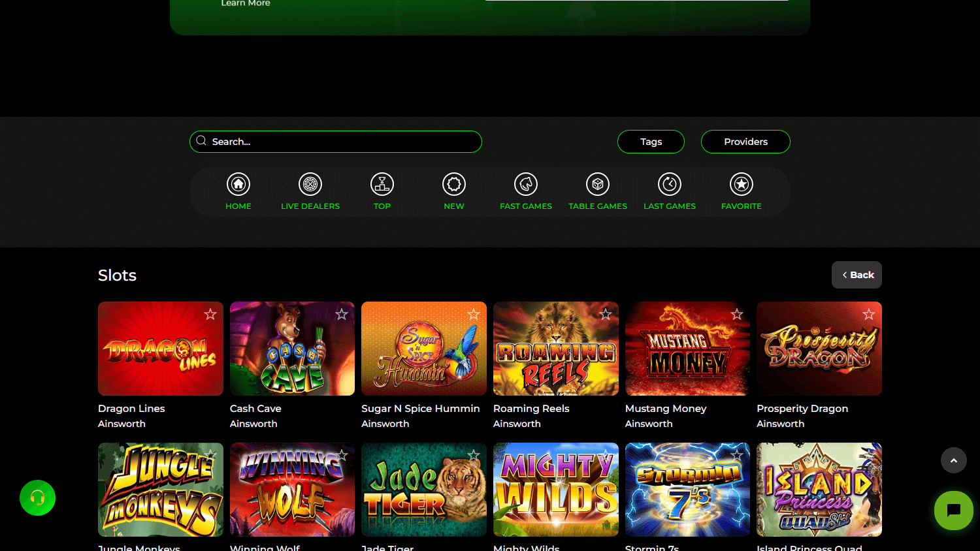Click the green support headset icon
Image resolution: width=980 pixels, height=551 pixels.
tap(37, 498)
